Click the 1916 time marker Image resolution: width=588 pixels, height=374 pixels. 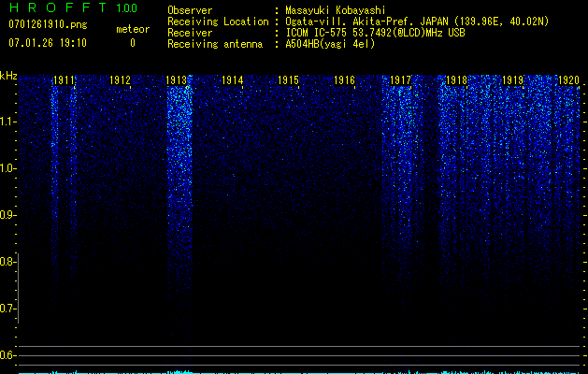(345, 80)
